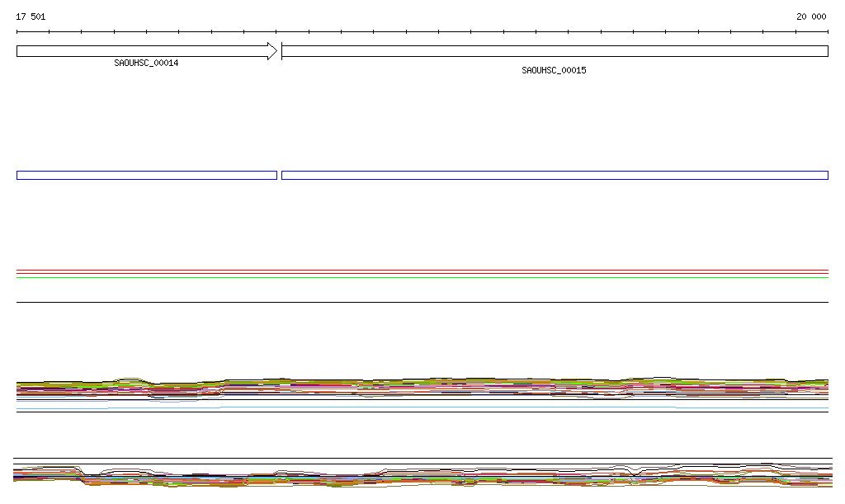Click the right light-blue segment under upper plot

(751, 407)
